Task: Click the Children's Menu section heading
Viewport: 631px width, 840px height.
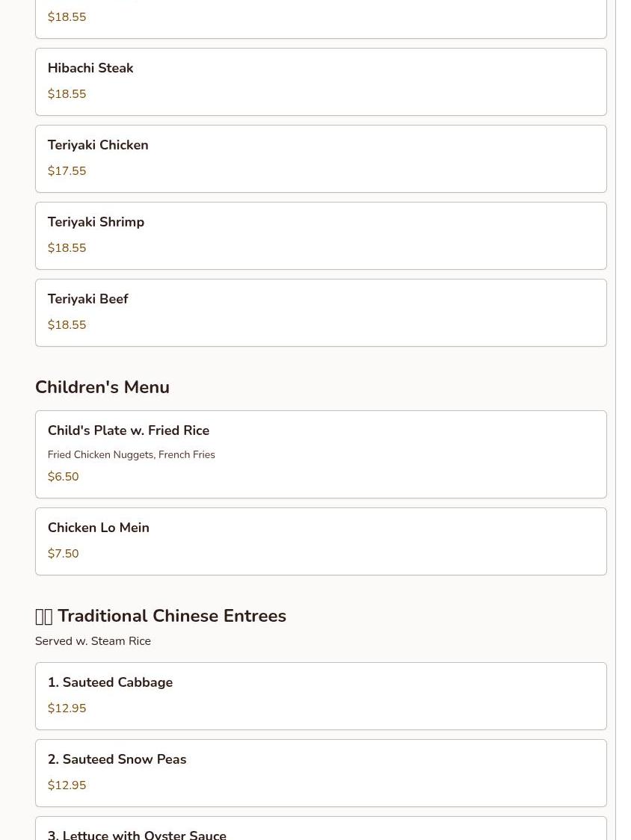Action: pos(102,387)
